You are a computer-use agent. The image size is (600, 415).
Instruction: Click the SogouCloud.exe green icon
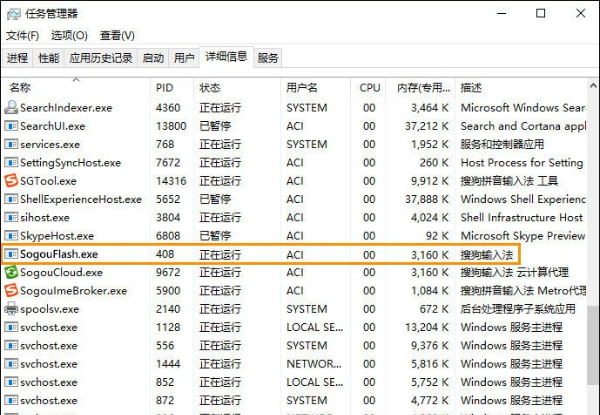click(11, 272)
